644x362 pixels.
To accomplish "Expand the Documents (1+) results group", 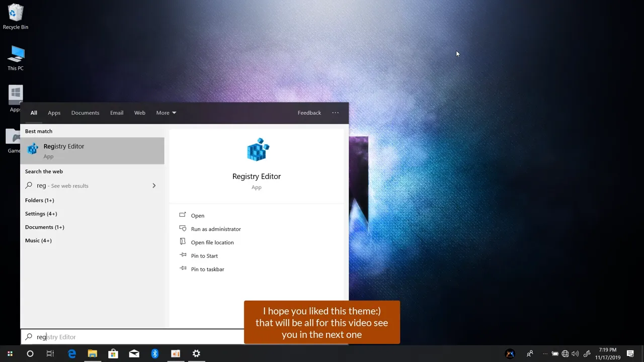I will pos(45,227).
